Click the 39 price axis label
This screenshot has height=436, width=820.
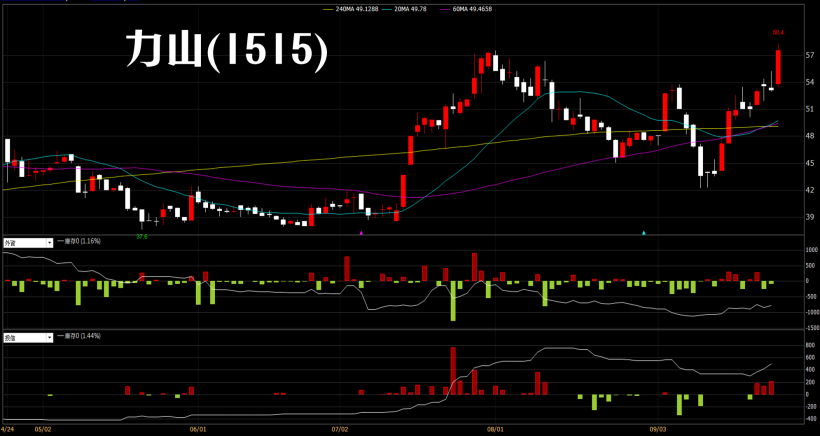[x=810, y=217]
